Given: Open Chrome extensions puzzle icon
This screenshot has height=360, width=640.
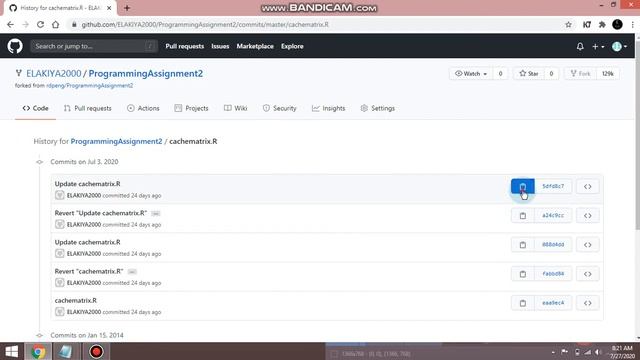Looking at the screenshot, I should click(x=602, y=24).
